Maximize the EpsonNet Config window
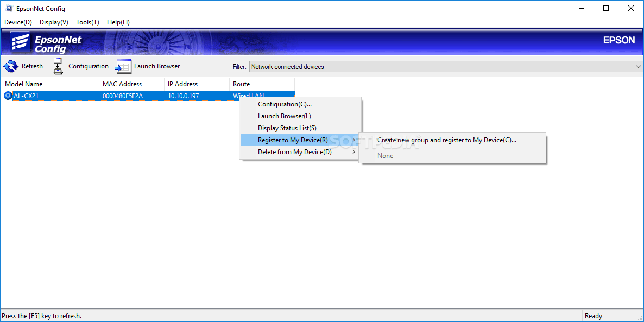Image resolution: width=644 pixels, height=322 pixels. tap(606, 9)
